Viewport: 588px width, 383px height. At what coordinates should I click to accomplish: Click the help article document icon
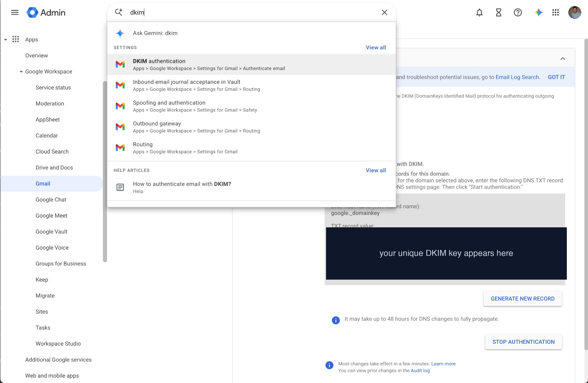(120, 187)
